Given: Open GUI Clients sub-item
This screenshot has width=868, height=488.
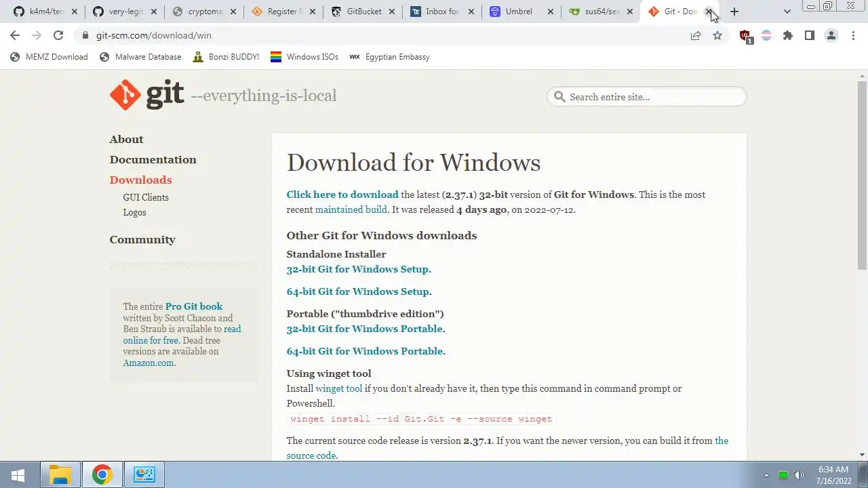Looking at the screenshot, I should (146, 197).
